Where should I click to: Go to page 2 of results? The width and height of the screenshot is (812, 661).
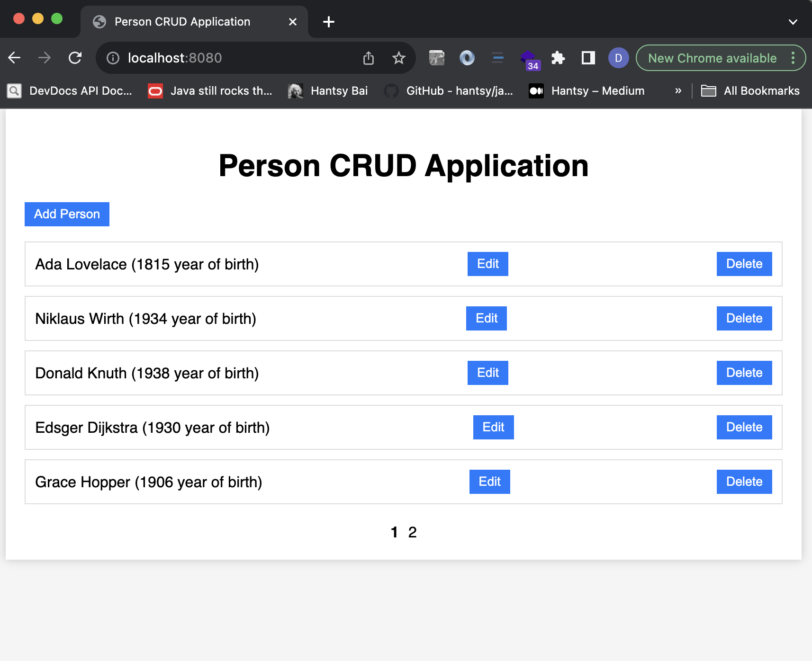point(412,532)
